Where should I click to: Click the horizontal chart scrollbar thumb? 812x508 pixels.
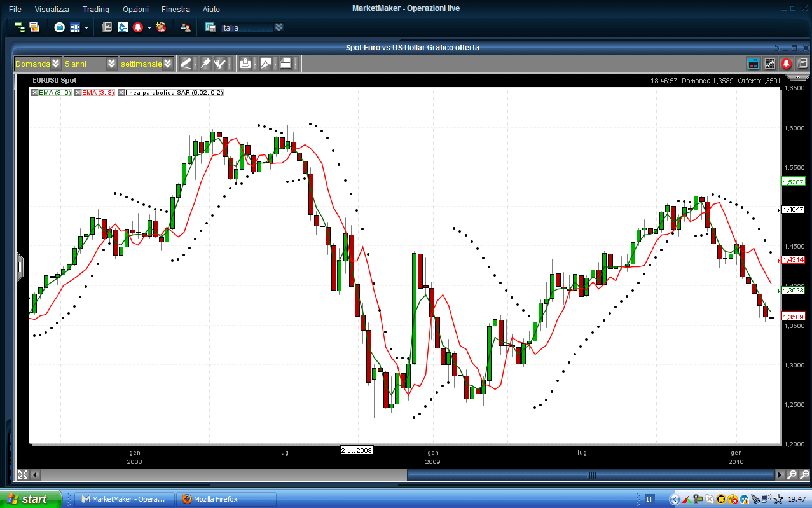point(591,475)
